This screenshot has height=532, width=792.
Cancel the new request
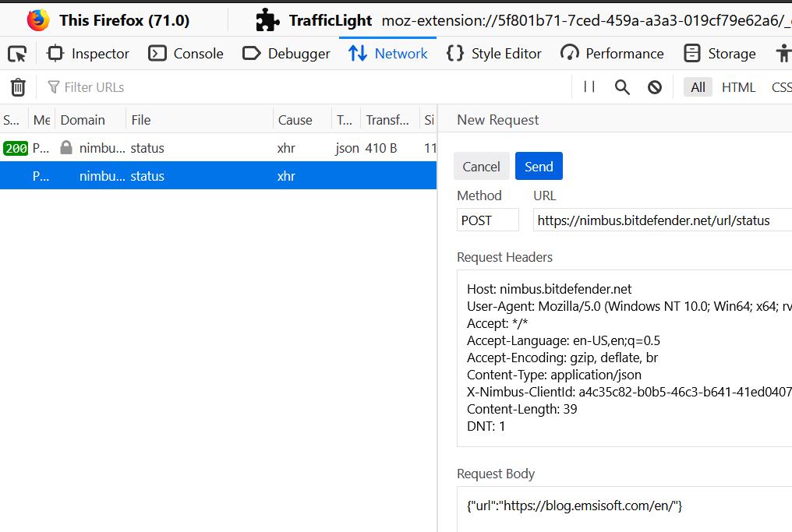481,167
